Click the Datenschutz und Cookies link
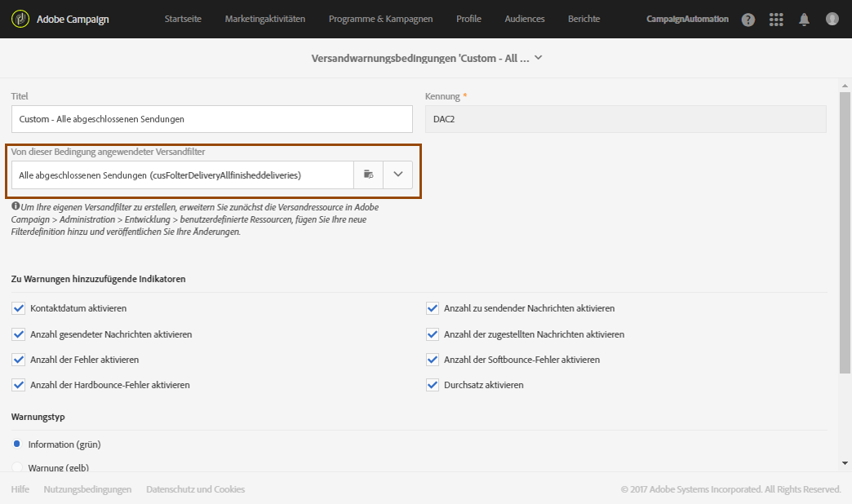Viewport: 852px width, 504px height. coord(195,489)
